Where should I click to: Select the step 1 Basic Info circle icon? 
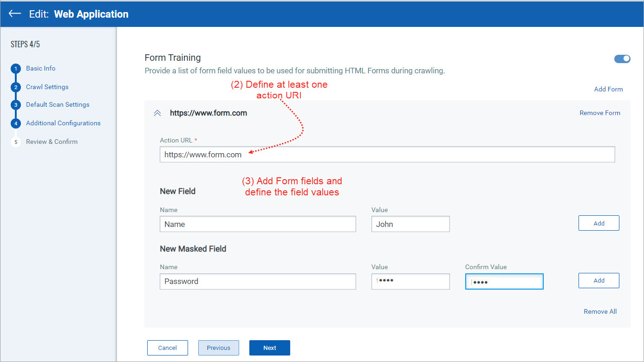tap(16, 68)
